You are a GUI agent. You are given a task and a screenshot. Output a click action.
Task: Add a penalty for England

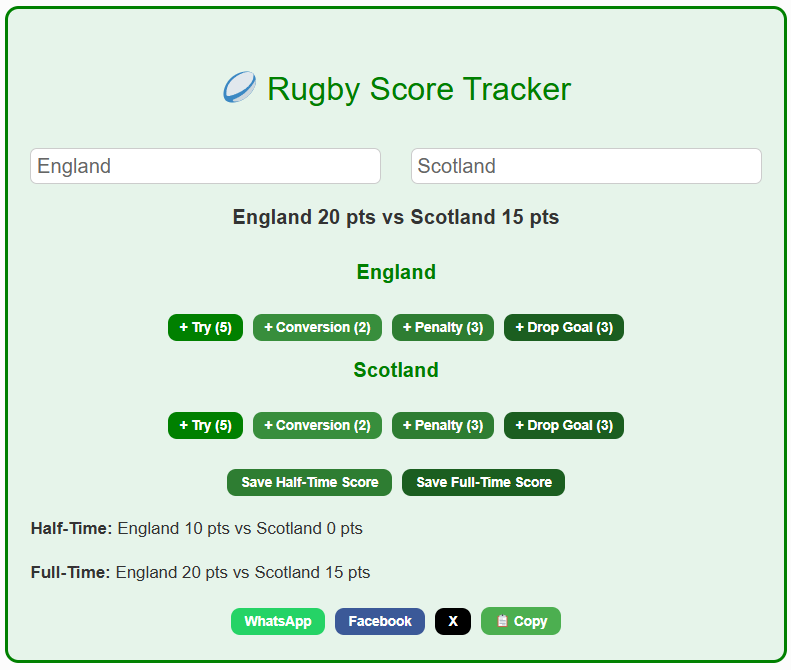pyautogui.click(x=443, y=327)
